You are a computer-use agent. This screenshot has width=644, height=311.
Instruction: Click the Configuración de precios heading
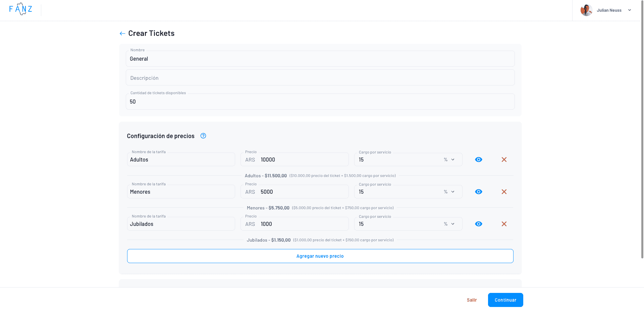pos(161,136)
